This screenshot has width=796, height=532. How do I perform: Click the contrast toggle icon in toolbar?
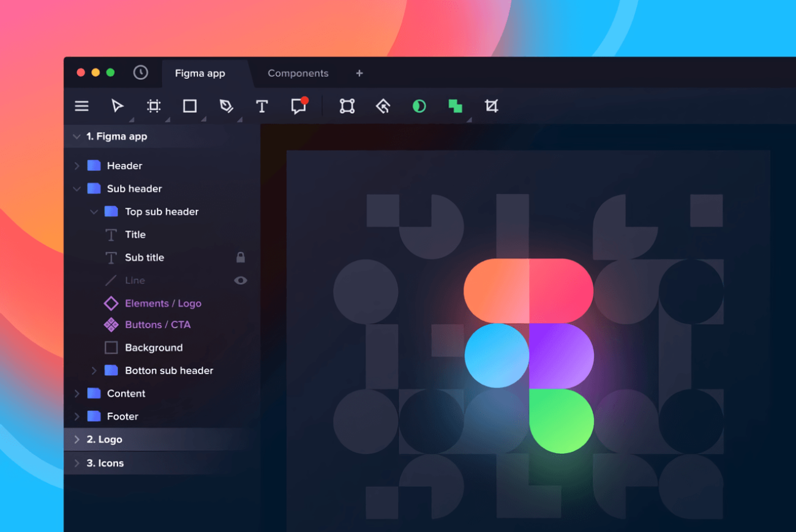coord(419,106)
